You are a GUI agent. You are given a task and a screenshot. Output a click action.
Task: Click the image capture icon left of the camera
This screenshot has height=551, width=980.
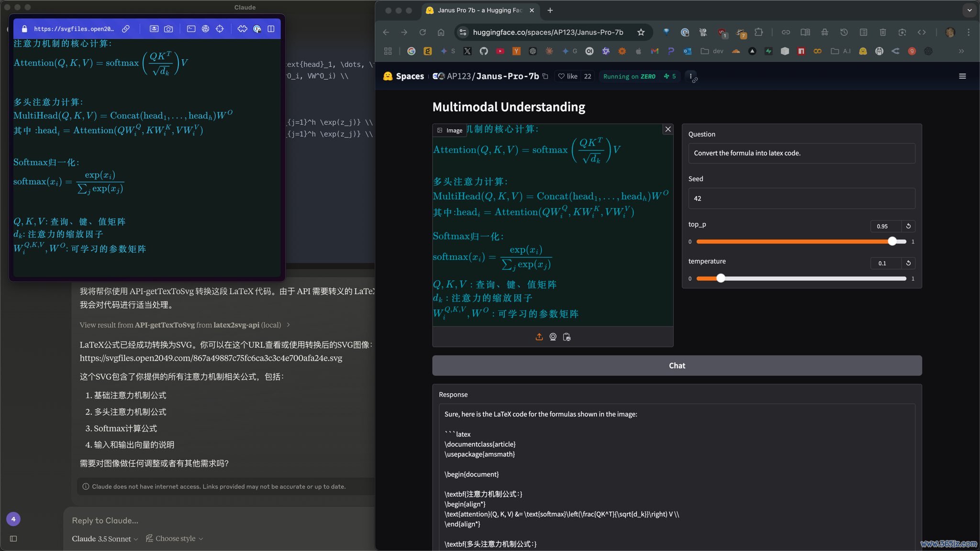pos(154,29)
